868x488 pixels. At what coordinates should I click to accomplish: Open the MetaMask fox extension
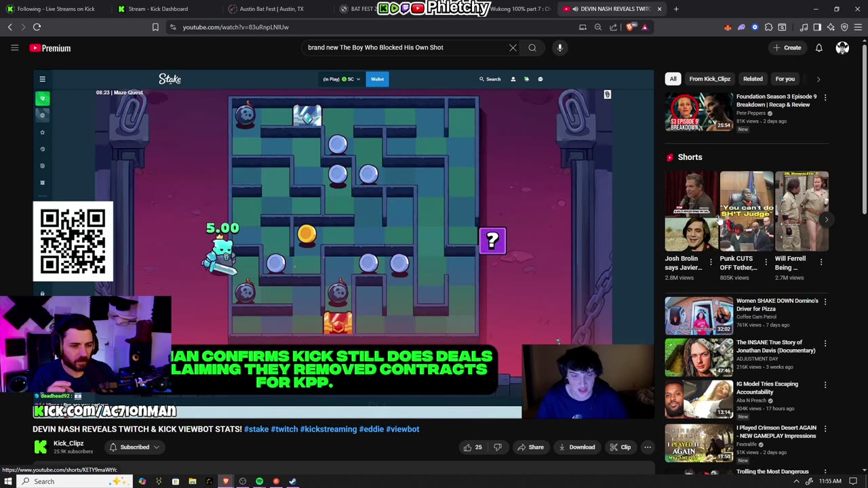coord(728,27)
